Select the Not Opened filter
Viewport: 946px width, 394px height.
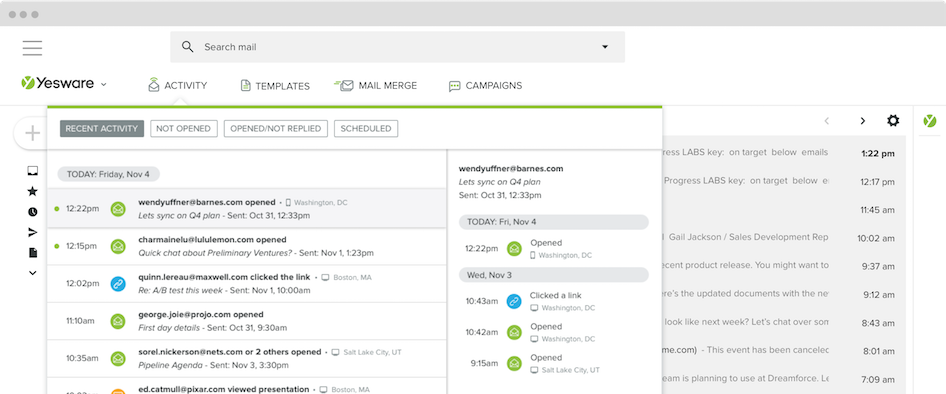coord(183,129)
